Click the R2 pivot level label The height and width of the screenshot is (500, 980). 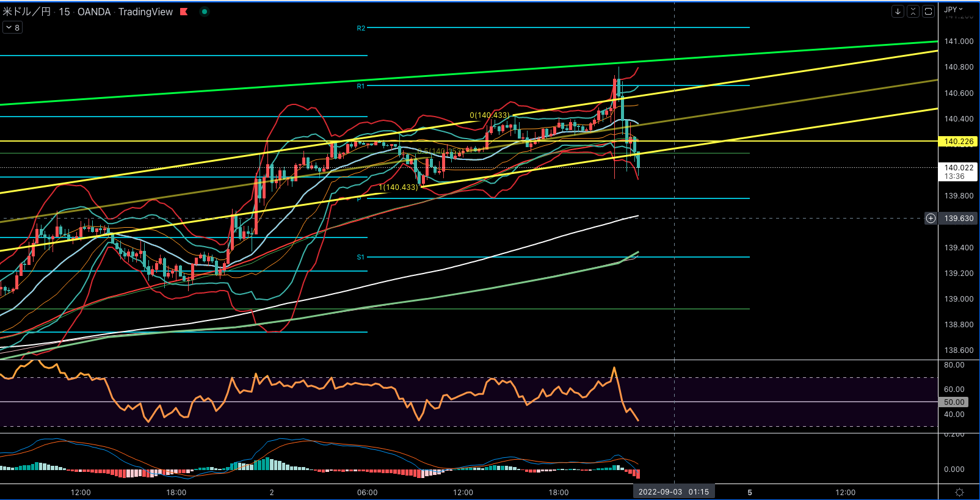361,28
